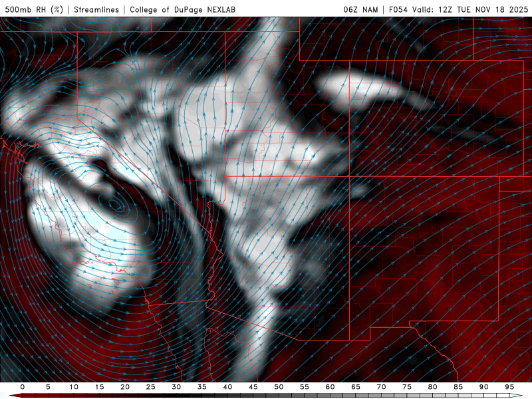Click the "500mb RH (%)" title text

pos(34,9)
